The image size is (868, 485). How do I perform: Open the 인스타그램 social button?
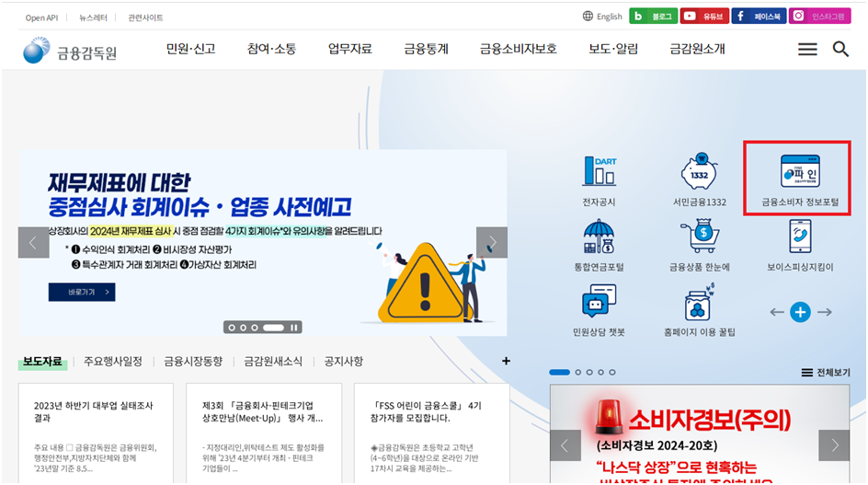pyautogui.click(x=820, y=16)
